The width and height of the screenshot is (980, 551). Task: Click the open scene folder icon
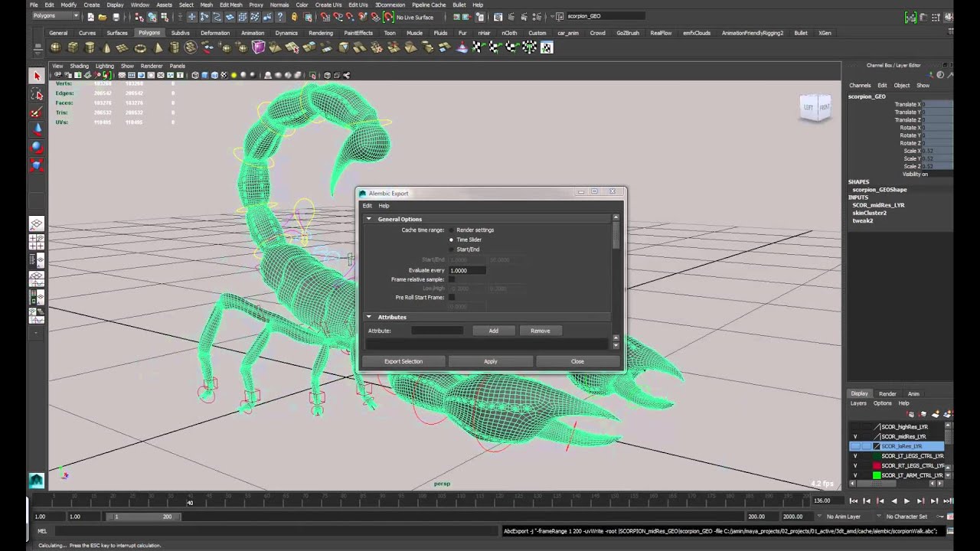point(103,17)
